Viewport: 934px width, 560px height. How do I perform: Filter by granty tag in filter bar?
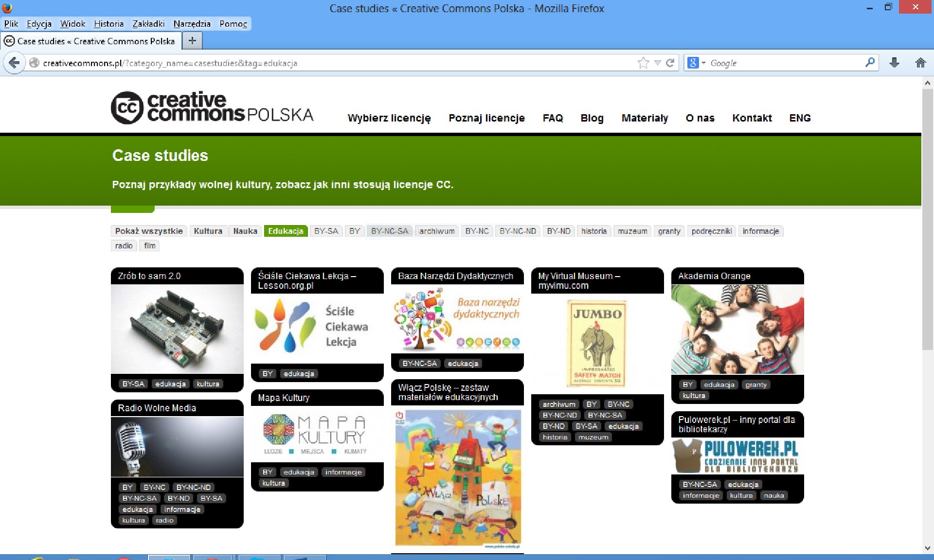(x=669, y=231)
